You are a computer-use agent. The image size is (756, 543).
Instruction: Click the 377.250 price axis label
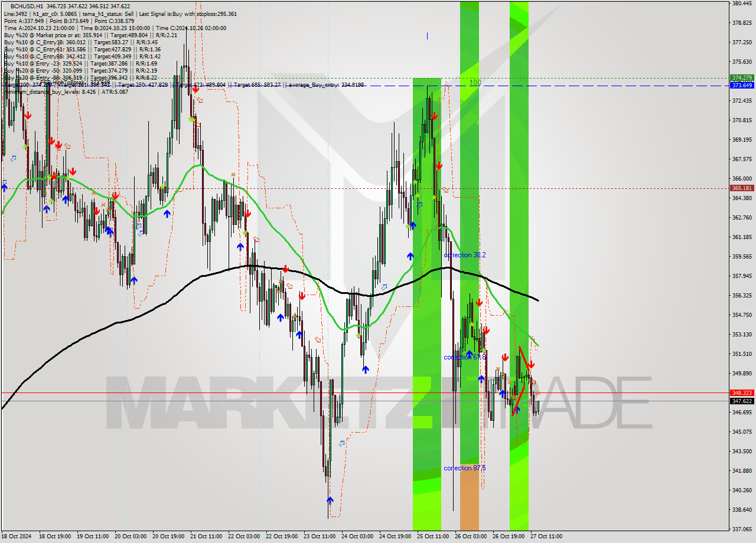742,42
